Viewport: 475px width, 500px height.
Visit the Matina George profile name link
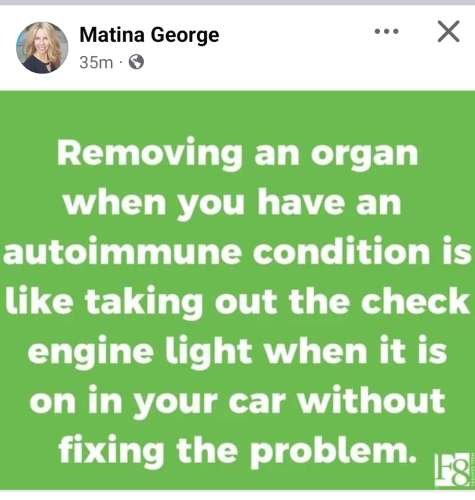[x=149, y=35]
